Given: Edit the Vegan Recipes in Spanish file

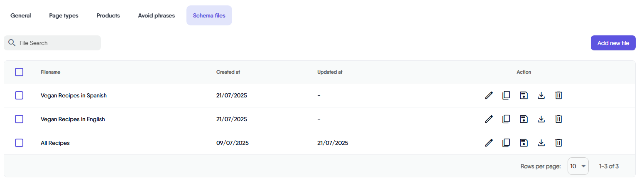Looking at the screenshot, I should click(489, 95).
